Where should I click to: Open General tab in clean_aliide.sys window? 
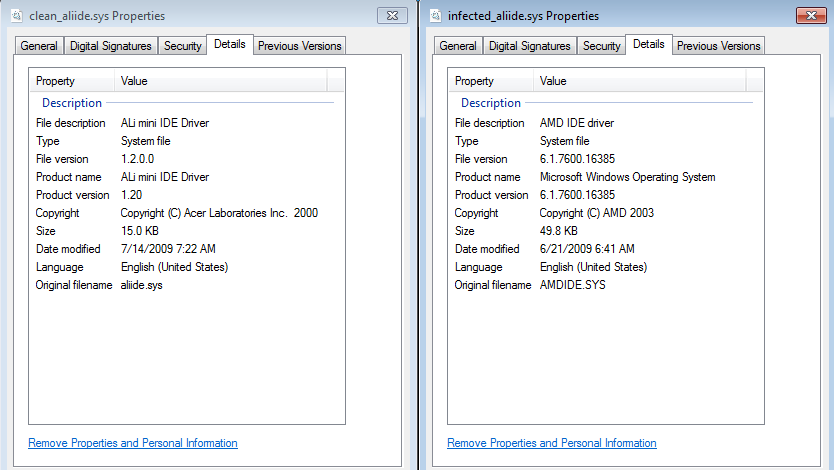pyautogui.click(x=39, y=46)
